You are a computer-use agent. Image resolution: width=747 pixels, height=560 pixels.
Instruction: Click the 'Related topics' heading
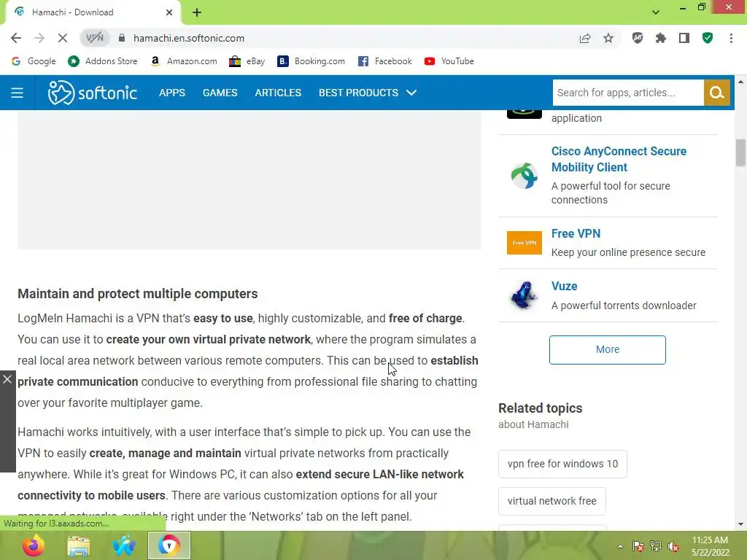click(541, 408)
